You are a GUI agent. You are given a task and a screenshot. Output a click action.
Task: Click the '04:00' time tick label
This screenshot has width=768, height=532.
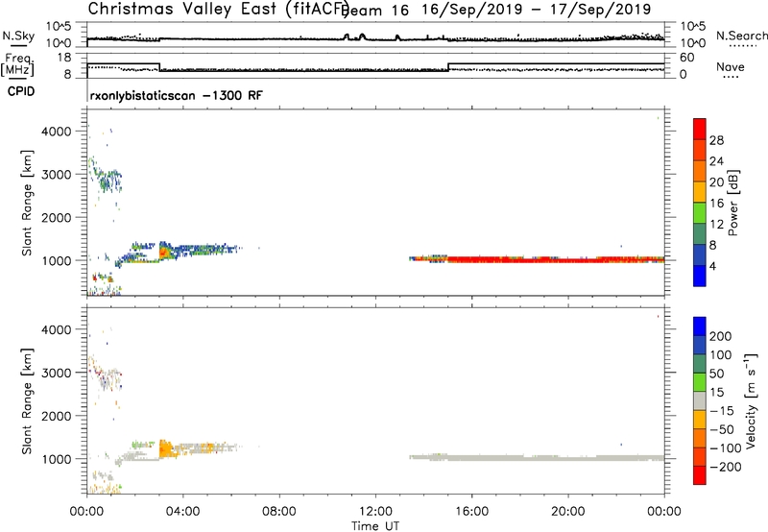tap(182, 512)
